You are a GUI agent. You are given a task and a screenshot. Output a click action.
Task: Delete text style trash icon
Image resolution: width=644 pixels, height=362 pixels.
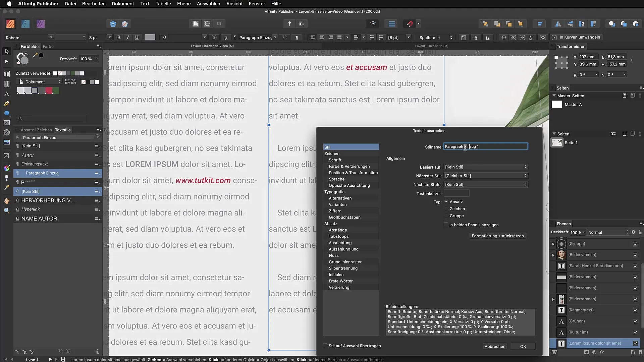(98, 352)
